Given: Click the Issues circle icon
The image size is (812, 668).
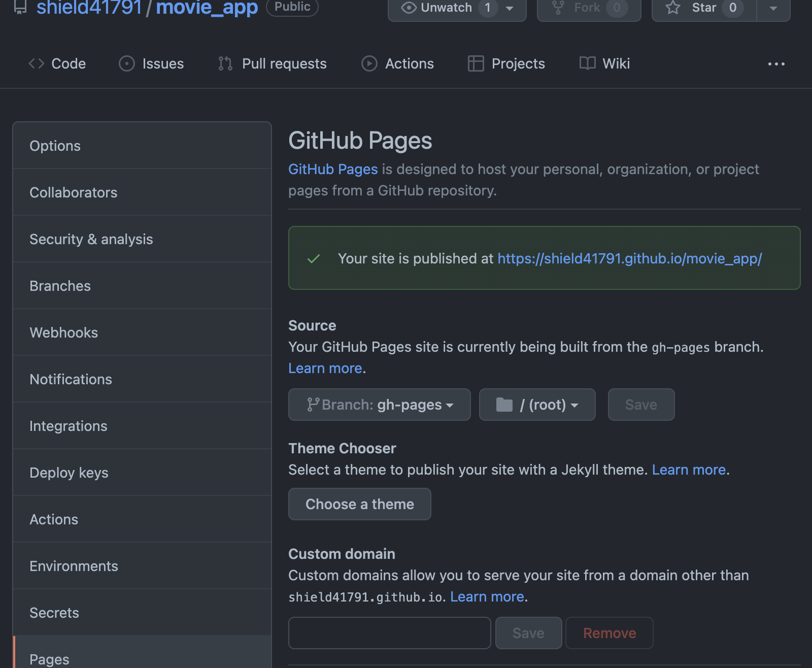Looking at the screenshot, I should click(127, 63).
